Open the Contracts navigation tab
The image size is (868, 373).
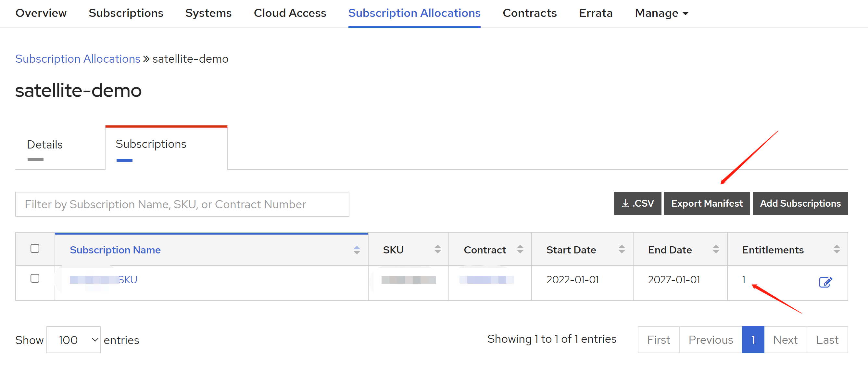tap(529, 13)
